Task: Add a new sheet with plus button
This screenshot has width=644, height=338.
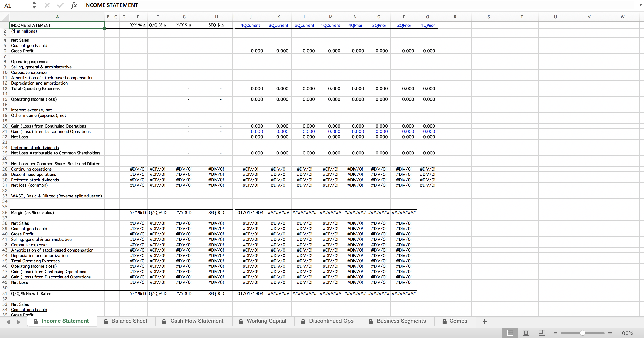Action: [x=485, y=321]
